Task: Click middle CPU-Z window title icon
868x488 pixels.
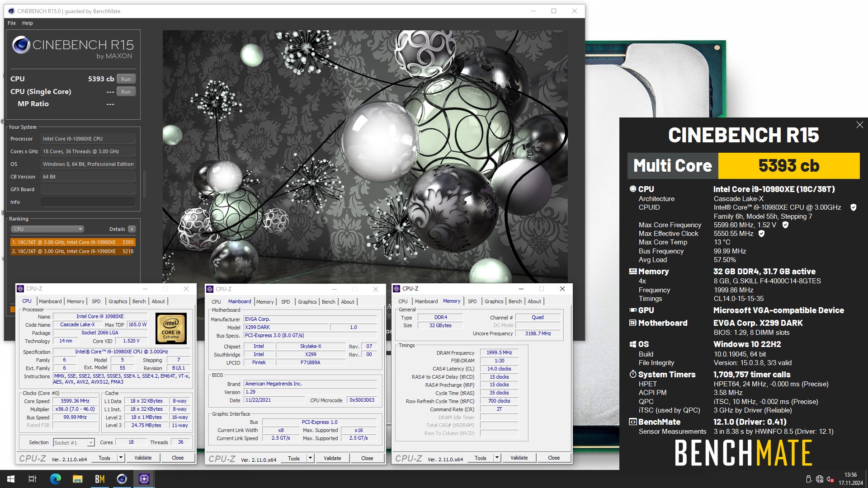Action: tap(210, 289)
